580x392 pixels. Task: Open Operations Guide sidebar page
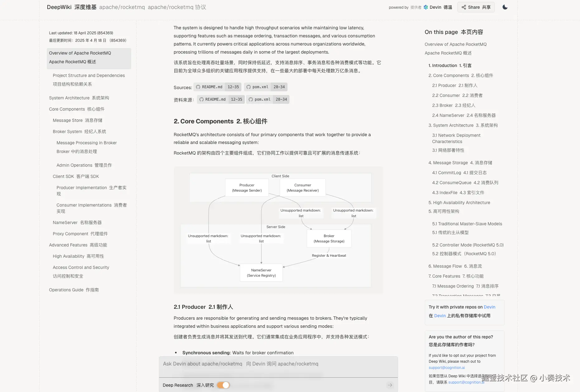(x=74, y=290)
